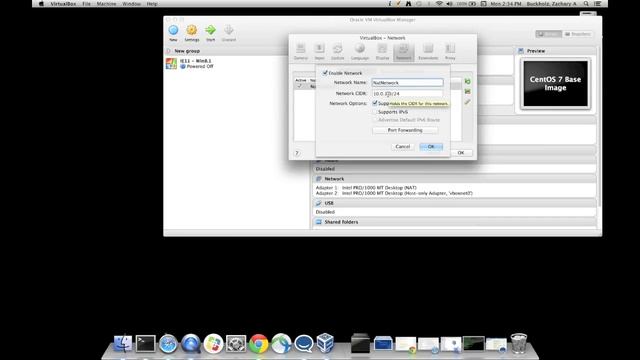Click the Network Name input field
Image resolution: width=640 pixels, height=360 pixels.
point(407,82)
